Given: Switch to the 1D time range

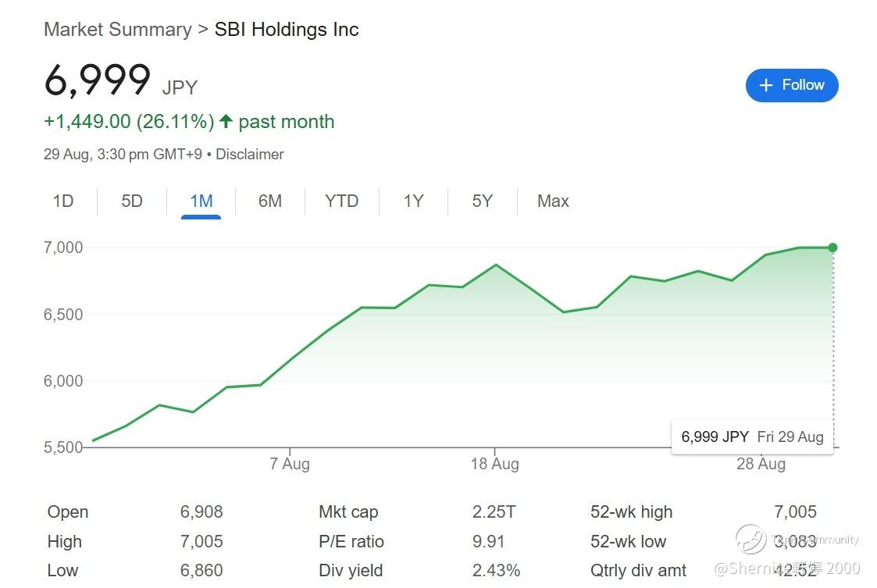Looking at the screenshot, I should tap(63, 201).
